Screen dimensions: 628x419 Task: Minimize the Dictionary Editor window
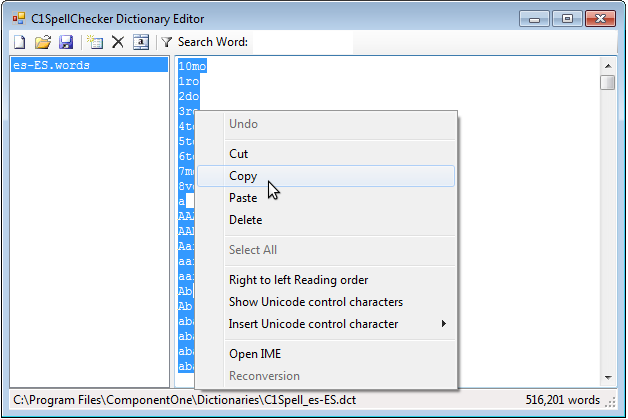[x=534, y=19]
